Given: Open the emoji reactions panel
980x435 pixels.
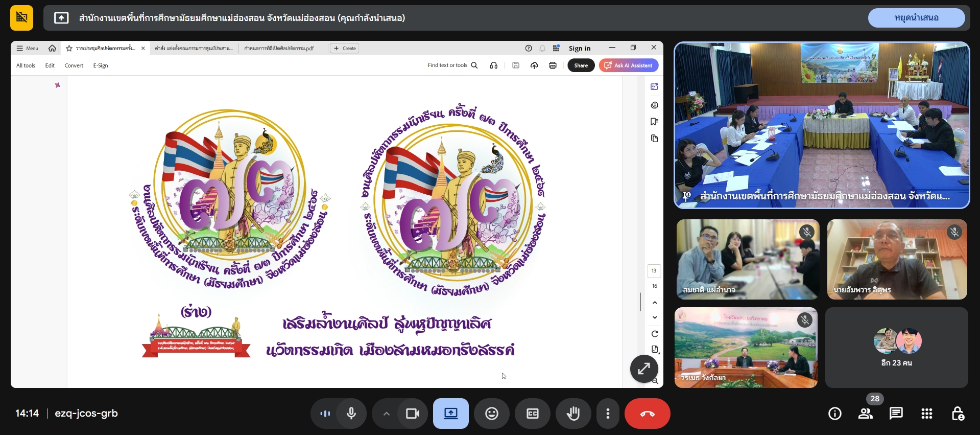Looking at the screenshot, I should click(x=491, y=414).
